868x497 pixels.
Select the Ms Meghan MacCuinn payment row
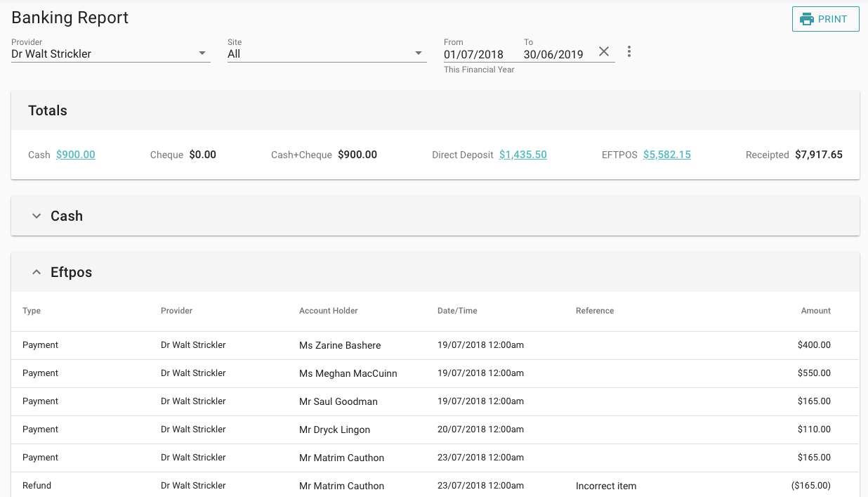[348, 373]
